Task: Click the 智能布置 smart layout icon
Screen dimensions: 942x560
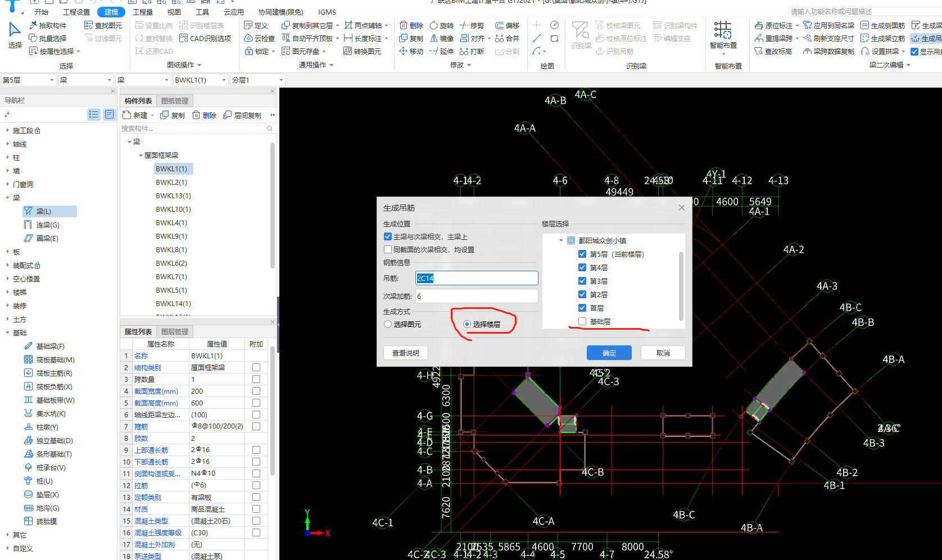Action: (x=723, y=31)
